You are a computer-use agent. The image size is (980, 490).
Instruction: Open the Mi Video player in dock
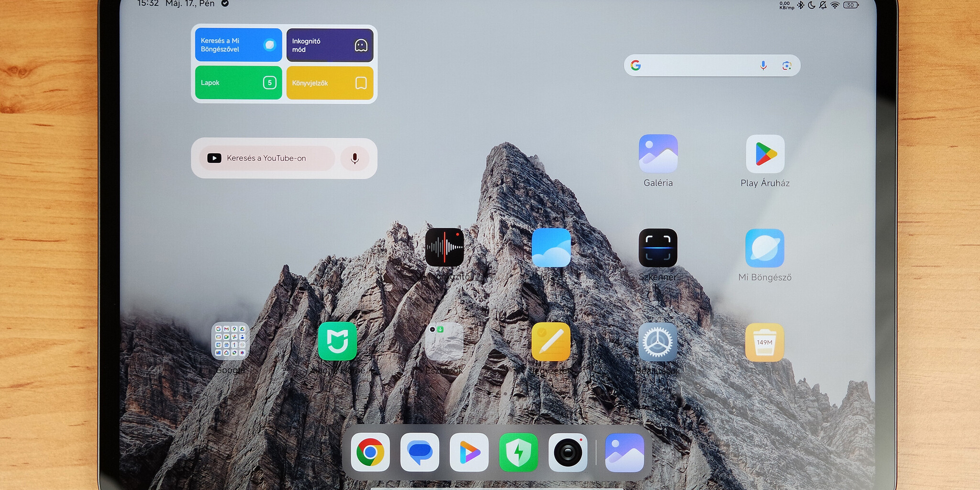pos(469,452)
